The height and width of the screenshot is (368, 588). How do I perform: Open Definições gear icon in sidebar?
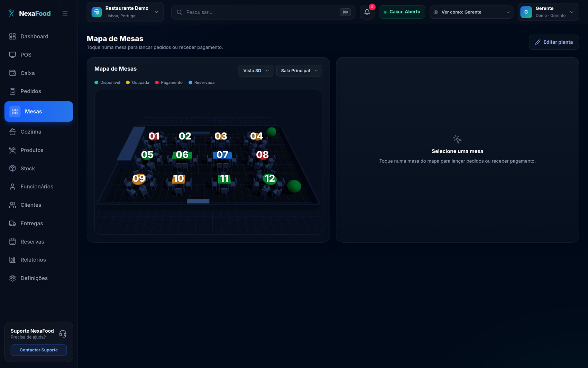pyautogui.click(x=12, y=278)
